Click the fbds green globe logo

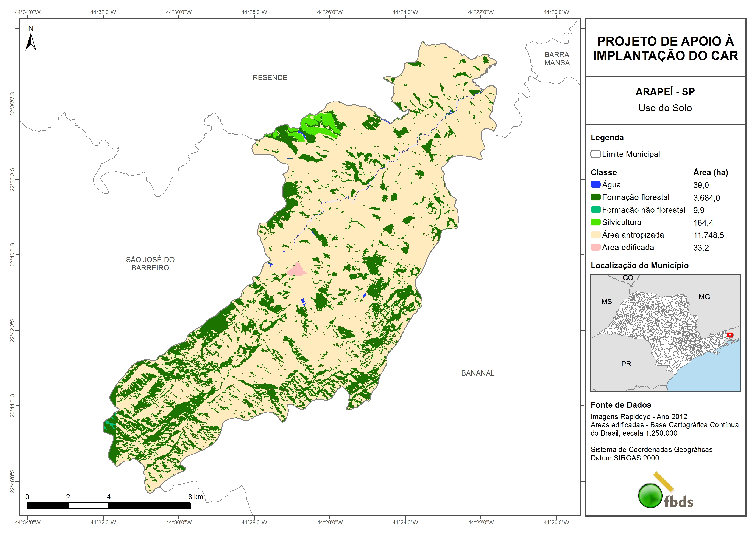click(650, 495)
